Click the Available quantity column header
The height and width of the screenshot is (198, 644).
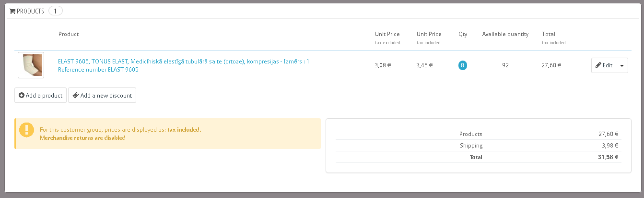click(505, 34)
